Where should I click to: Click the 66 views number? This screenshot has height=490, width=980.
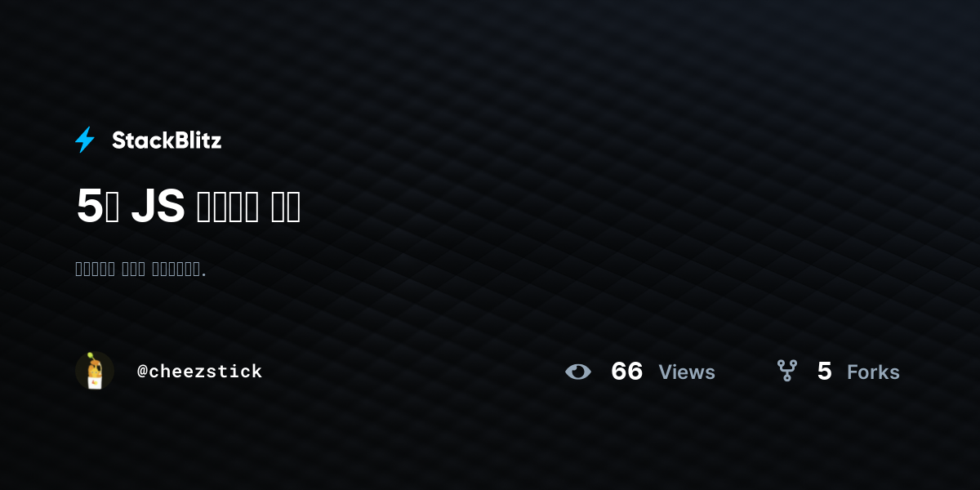click(x=627, y=372)
